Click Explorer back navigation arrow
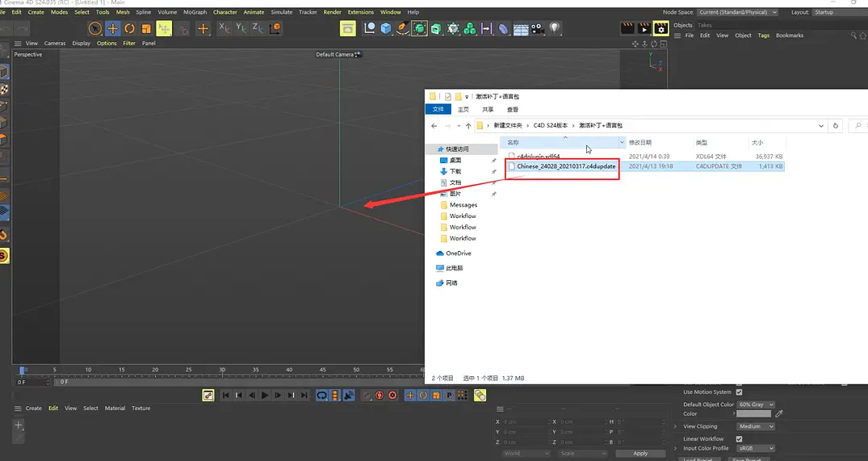Screen dimensions: 868x461 click(434, 126)
